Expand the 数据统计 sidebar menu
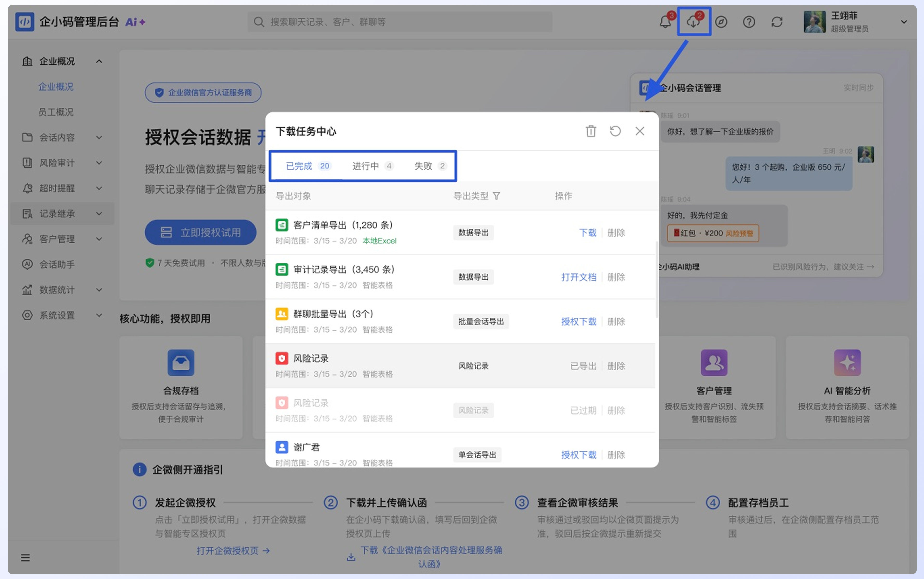 99,290
